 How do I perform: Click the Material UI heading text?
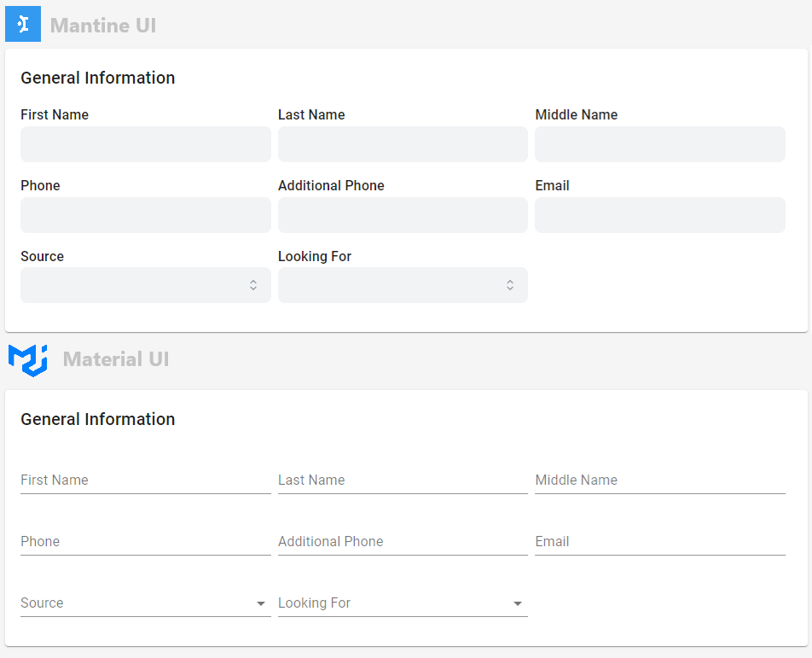coord(116,359)
